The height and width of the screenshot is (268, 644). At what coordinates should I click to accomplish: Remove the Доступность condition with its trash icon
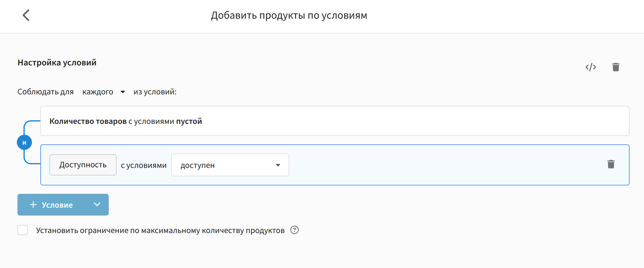[611, 164]
